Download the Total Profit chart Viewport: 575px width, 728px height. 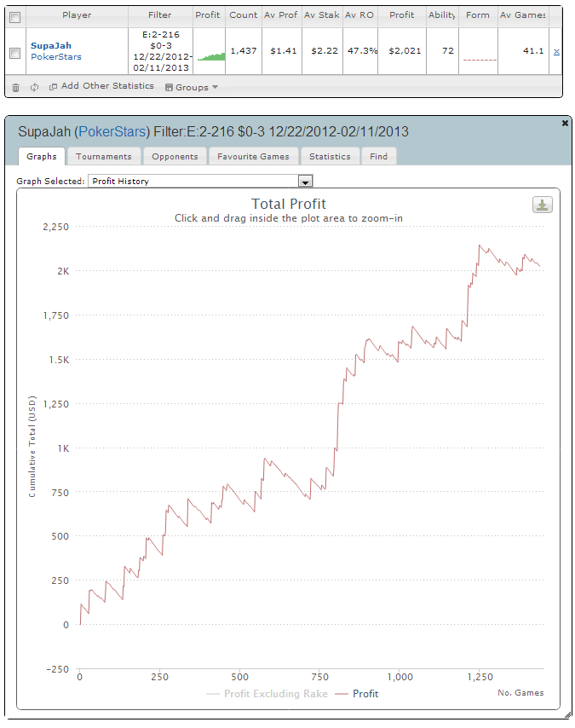pyautogui.click(x=542, y=205)
